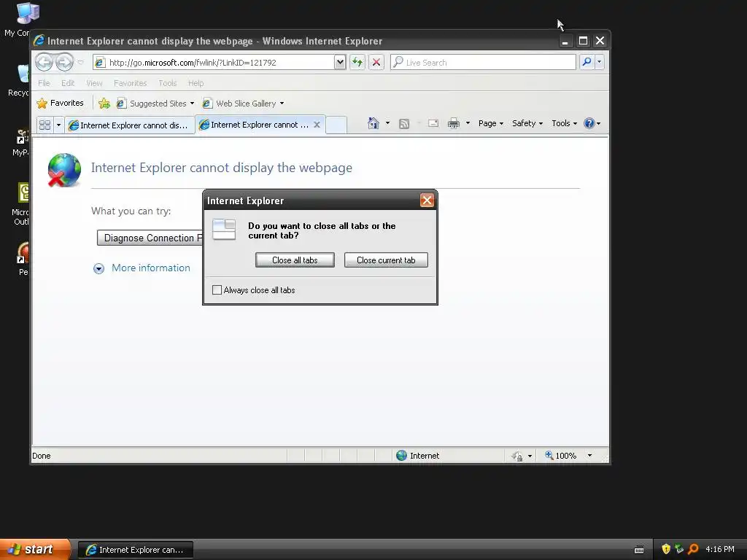
Task: Click the security shield tray icon
Action: (666, 549)
